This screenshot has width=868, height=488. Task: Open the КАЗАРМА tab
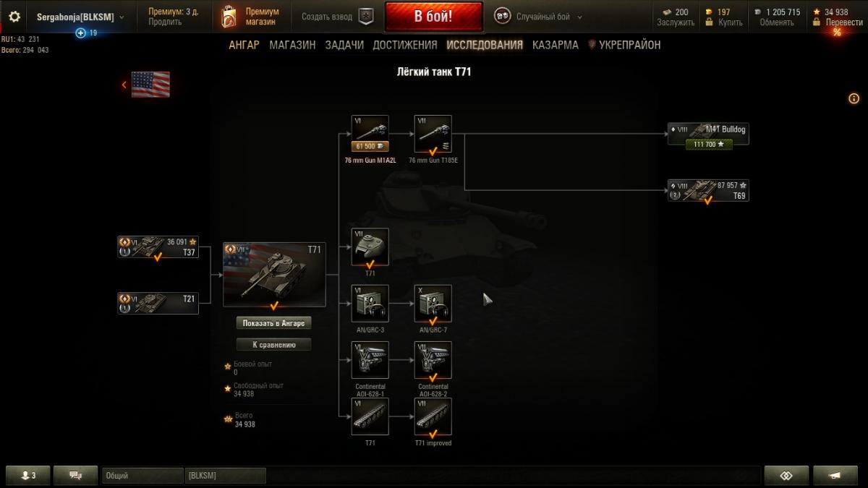coord(556,45)
